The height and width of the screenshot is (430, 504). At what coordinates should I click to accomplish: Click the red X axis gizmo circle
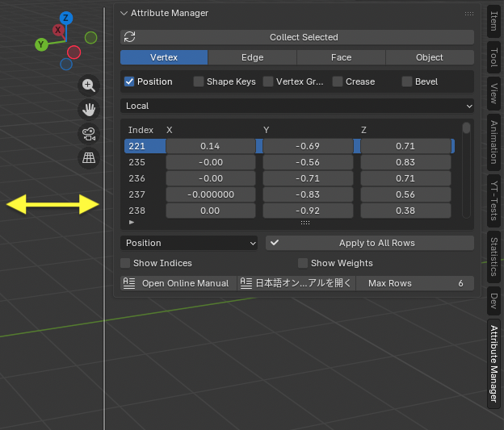click(58, 31)
